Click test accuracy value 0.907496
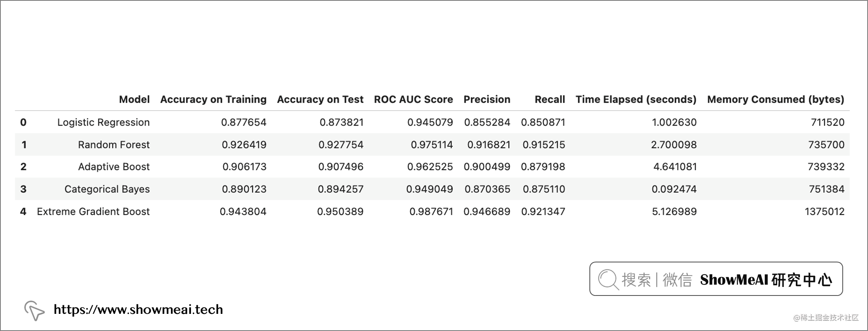Screen dimensions: 868x331 pos(341,167)
